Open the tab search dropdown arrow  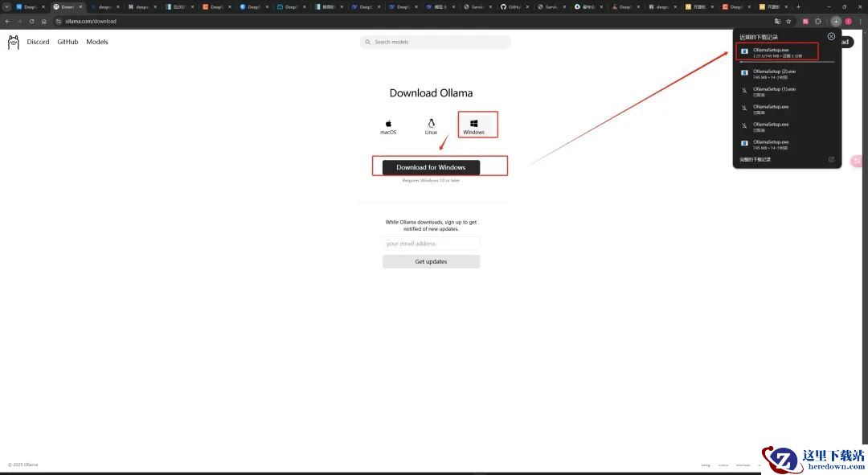[x=6, y=6]
